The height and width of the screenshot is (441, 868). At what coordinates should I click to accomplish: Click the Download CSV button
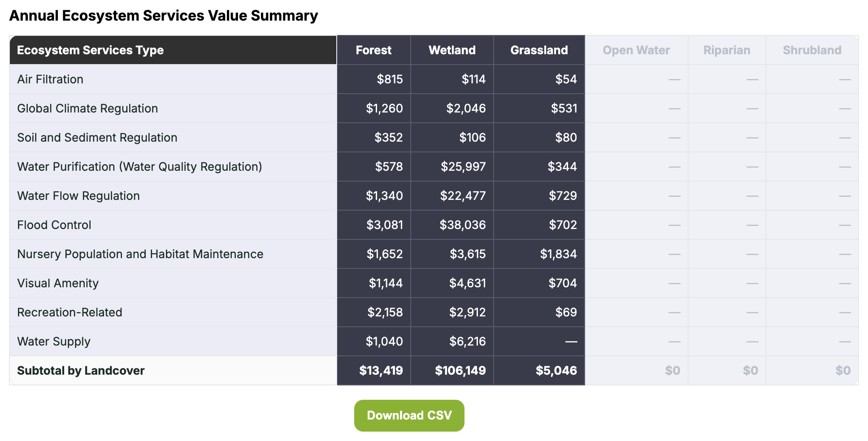[x=409, y=415]
